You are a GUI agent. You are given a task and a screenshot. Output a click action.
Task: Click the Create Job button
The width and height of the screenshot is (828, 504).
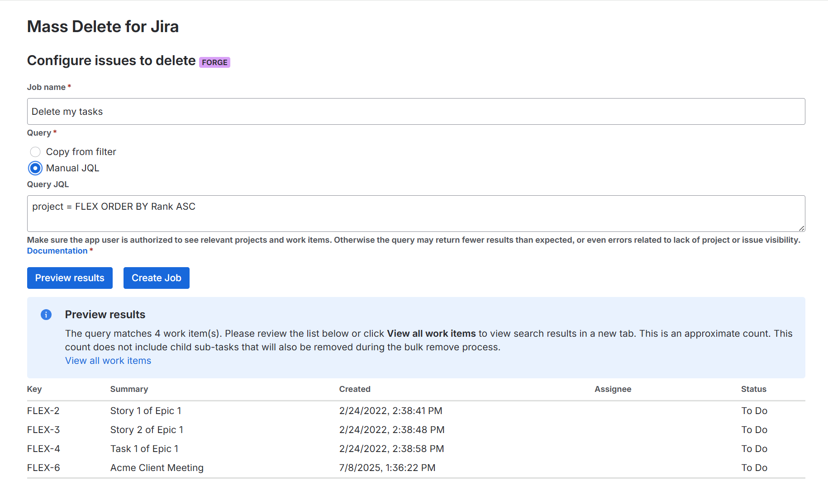[x=157, y=278]
